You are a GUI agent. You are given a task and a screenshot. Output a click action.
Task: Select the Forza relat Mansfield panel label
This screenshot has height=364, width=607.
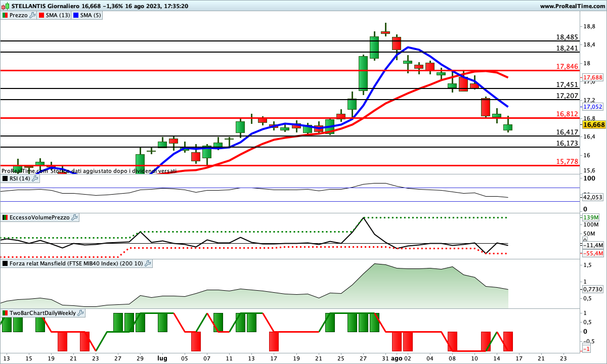(x=76, y=263)
